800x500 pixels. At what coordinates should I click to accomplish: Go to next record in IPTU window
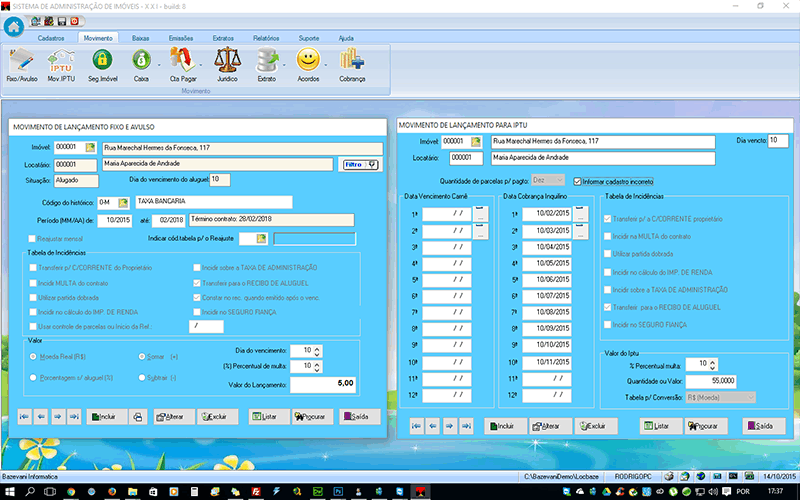pyautogui.click(x=449, y=426)
